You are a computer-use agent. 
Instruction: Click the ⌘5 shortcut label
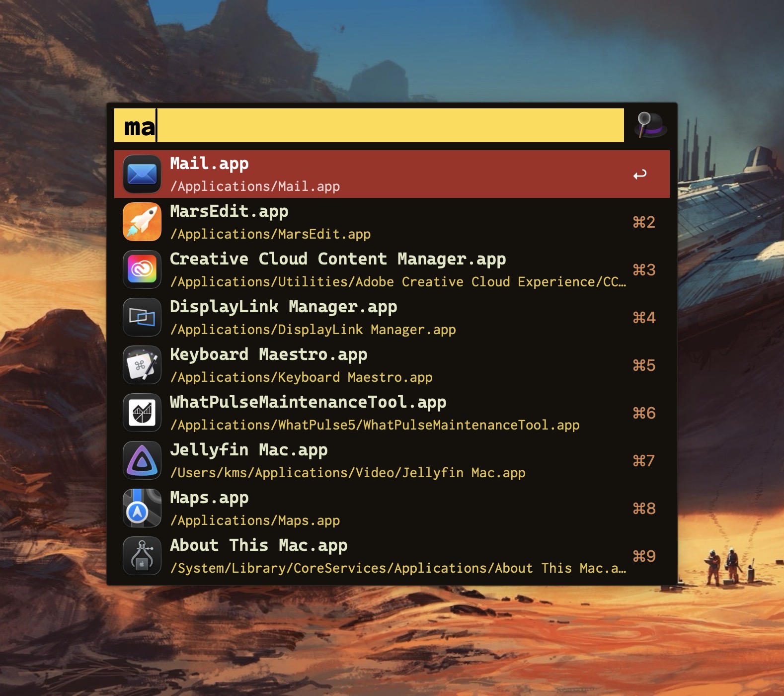pos(644,365)
